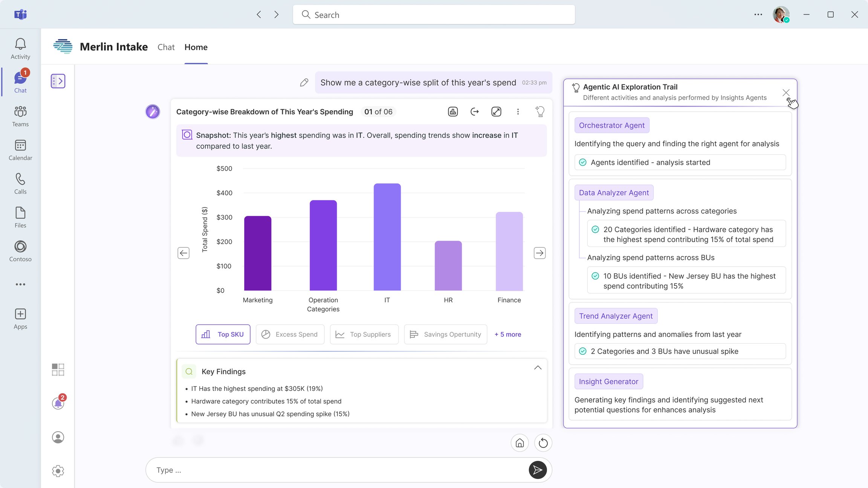Click the IT bar in chart
The height and width of the screenshot is (488, 868).
point(387,237)
